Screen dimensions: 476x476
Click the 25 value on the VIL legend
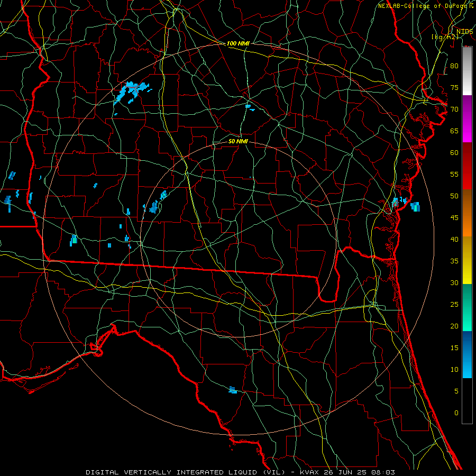454,304
